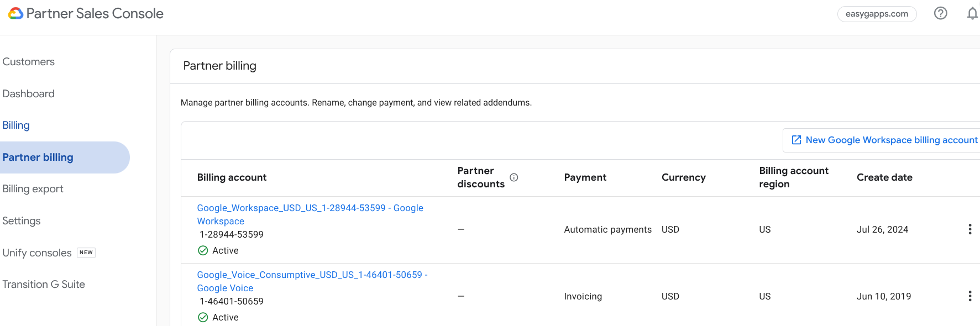
Task: Go to Customers in the sidebar
Action: tap(29, 62)
